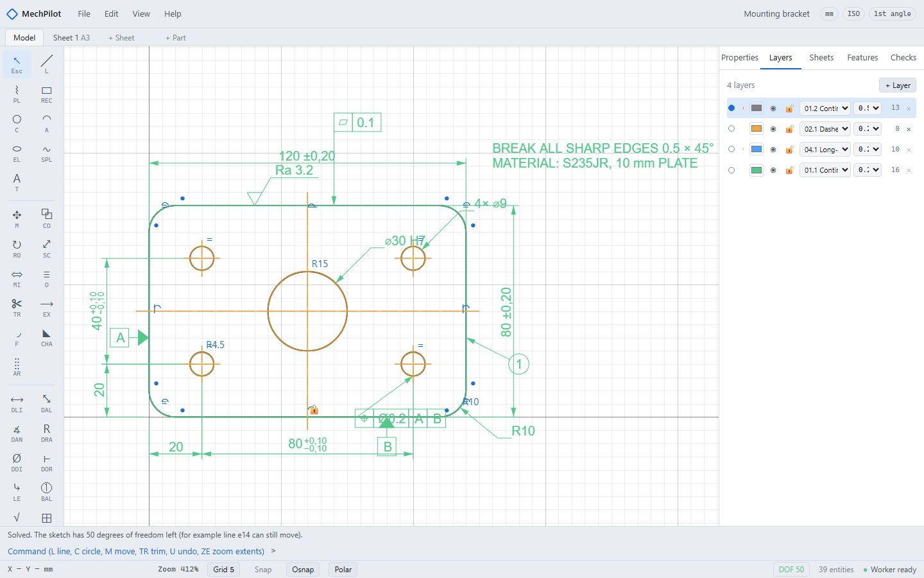Open line width dropdown for 01.2 layer

(x=868, y=109)
